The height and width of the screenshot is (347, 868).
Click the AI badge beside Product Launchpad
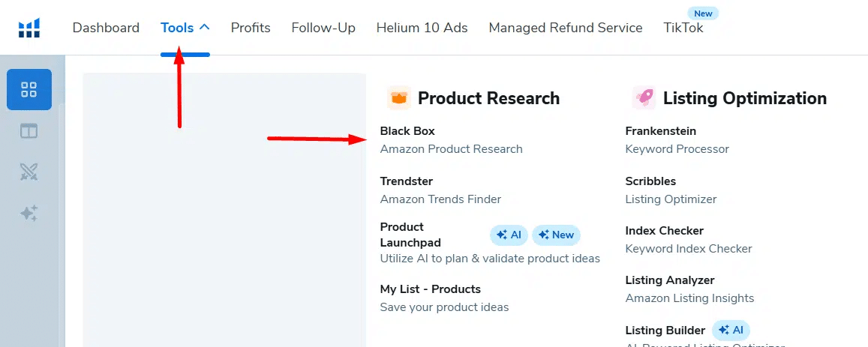pos(509,235)
